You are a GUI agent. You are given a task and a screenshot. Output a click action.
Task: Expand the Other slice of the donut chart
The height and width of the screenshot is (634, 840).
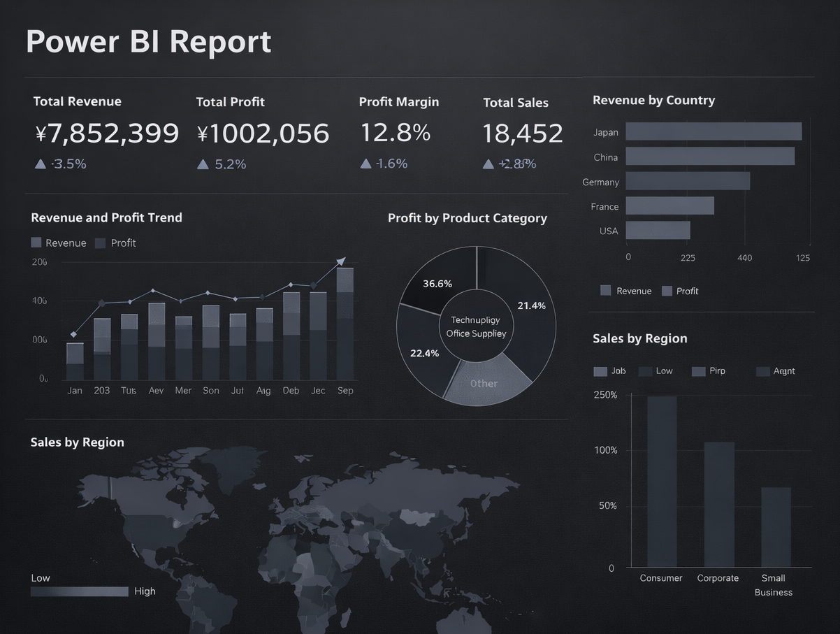coord(484,383)
